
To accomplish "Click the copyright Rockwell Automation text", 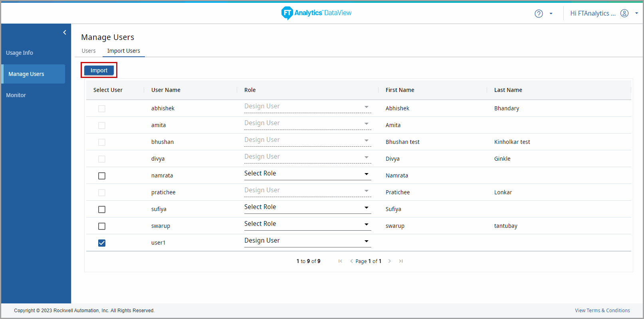I will tap(84, 311).
